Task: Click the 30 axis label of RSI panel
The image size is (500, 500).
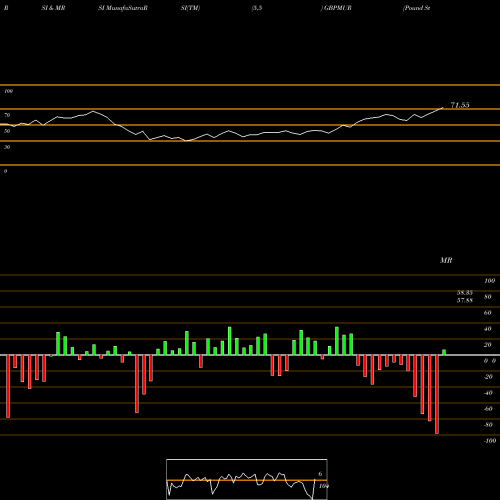Action: [7, 147]
